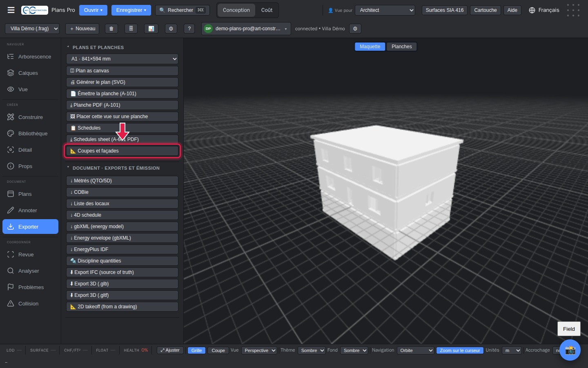Screen dimensions: 588x368
Task: Switch to the Planches tab
Action: point(402,47)
